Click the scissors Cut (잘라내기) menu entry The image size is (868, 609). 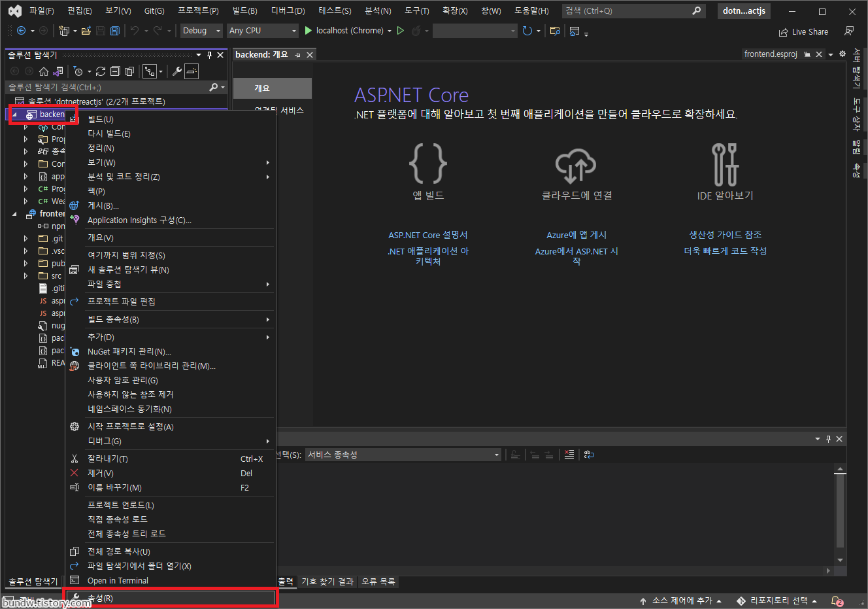click(171, 459)
